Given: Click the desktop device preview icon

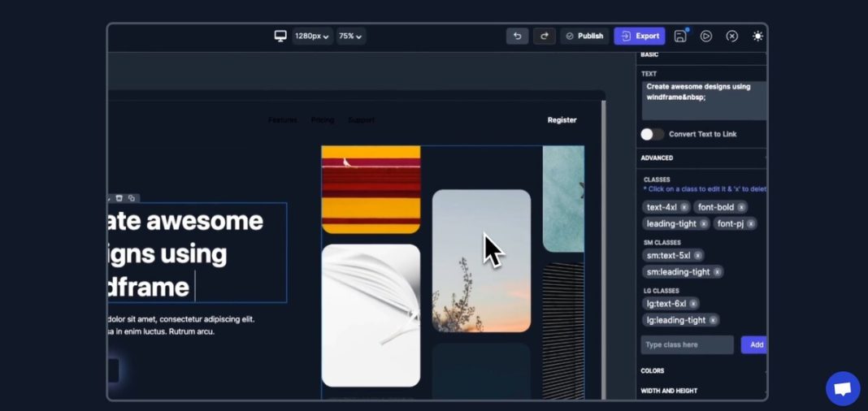Looking at the screenshot, I should point(280,36).
